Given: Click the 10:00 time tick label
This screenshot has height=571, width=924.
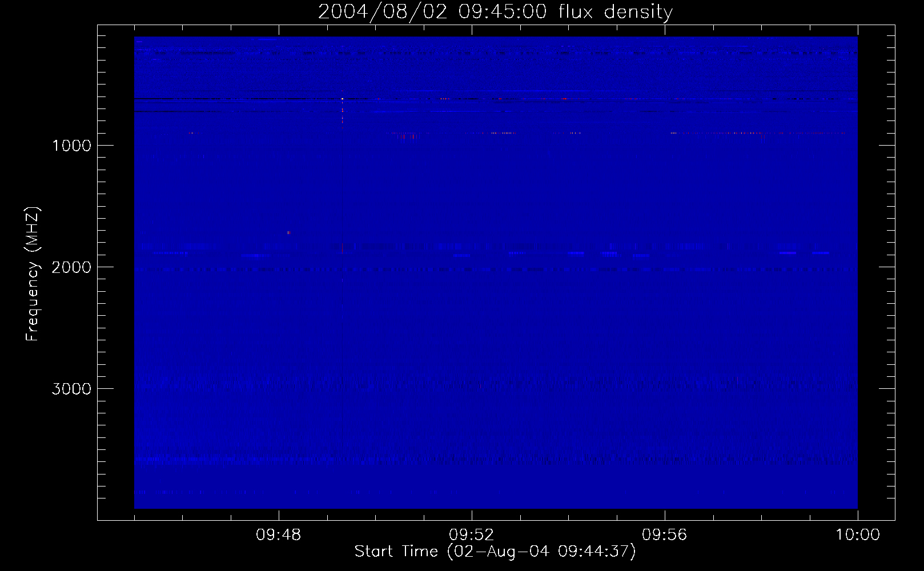Looking at the screenshot, I should point(858,535).
